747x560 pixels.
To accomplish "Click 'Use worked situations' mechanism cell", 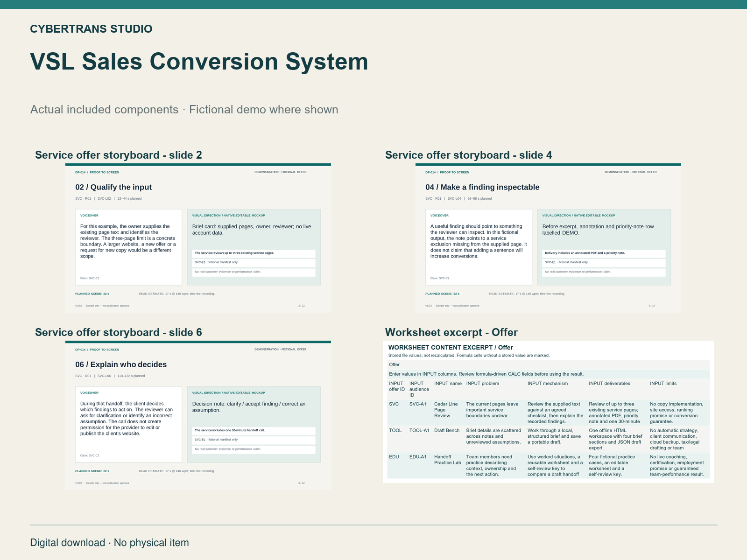I will coord(555,466).
